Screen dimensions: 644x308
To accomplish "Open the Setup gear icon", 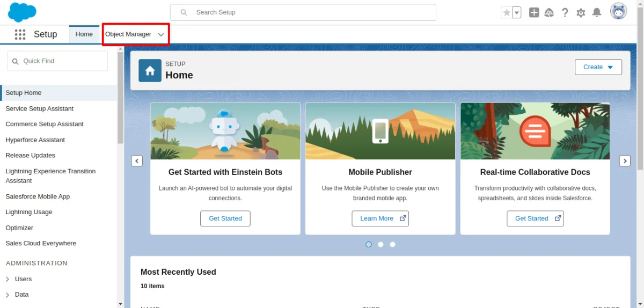I will click(581, 12).
